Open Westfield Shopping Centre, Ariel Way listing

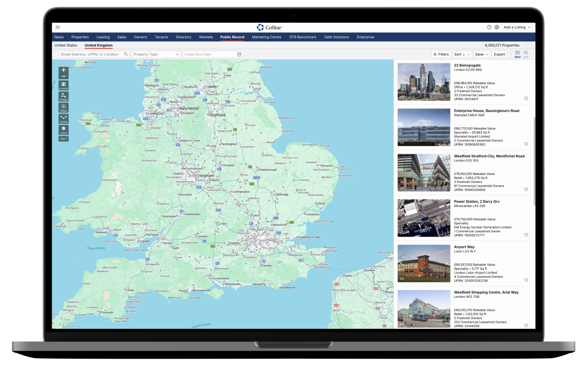point(486,292)
